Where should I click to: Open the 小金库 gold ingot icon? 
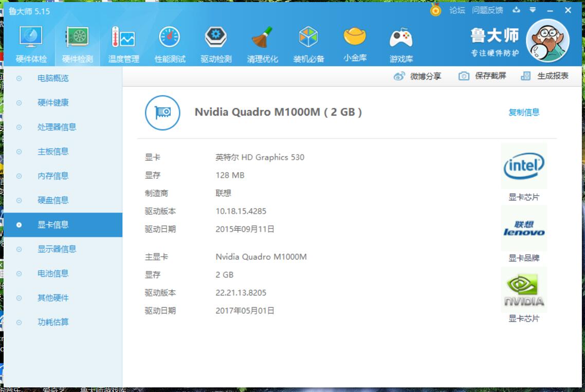point(355,38)
